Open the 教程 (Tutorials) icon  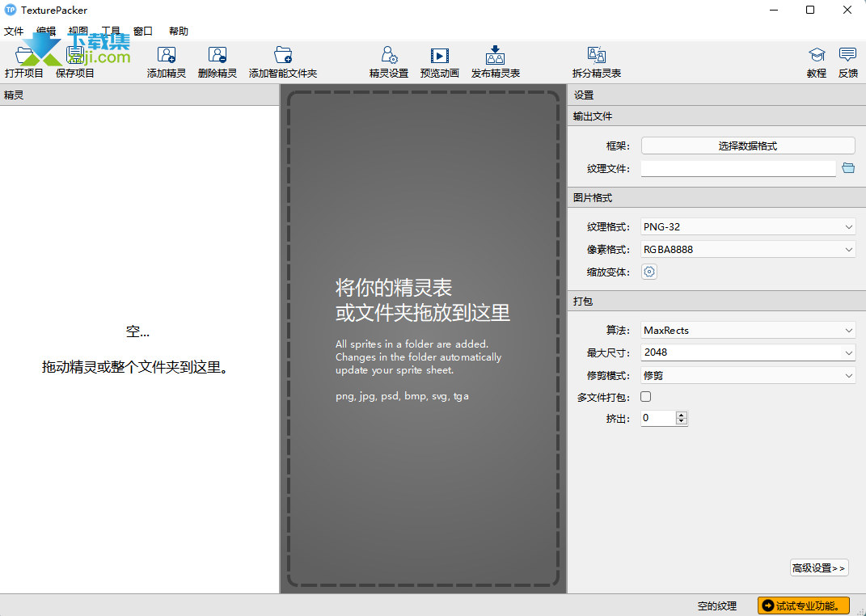click(x=817, y=55)
